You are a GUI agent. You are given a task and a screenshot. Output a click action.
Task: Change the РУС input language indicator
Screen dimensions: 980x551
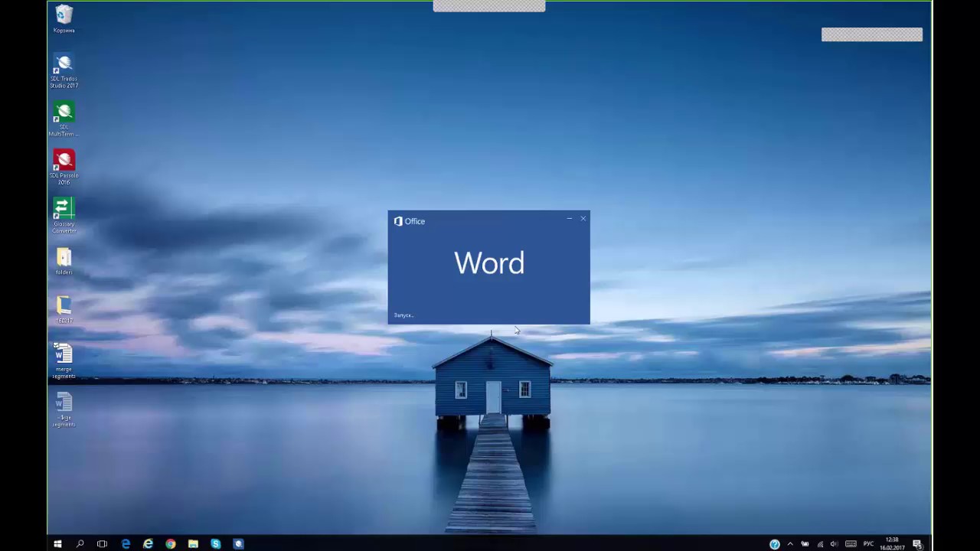(868, 544)
